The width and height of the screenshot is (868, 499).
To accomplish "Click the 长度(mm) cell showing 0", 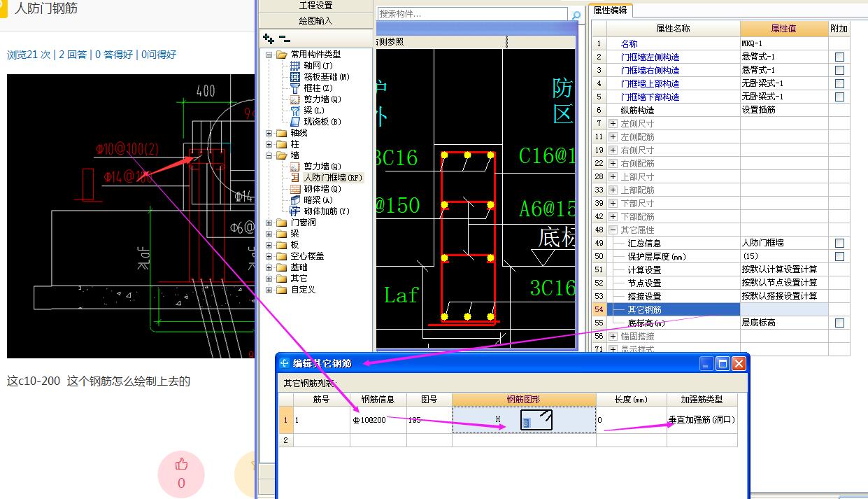I will pyautogui.click(x=631, y=420).
